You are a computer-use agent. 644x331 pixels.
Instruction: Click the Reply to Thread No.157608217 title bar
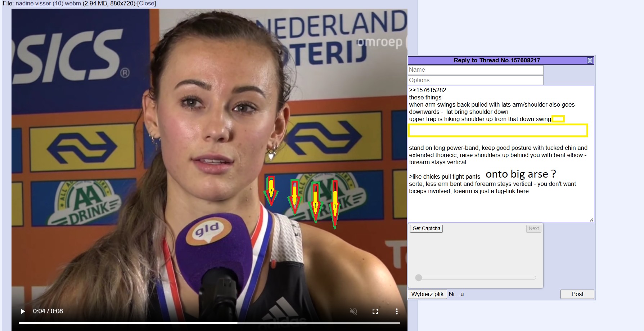pyautogui.click(x=497, y=60)
